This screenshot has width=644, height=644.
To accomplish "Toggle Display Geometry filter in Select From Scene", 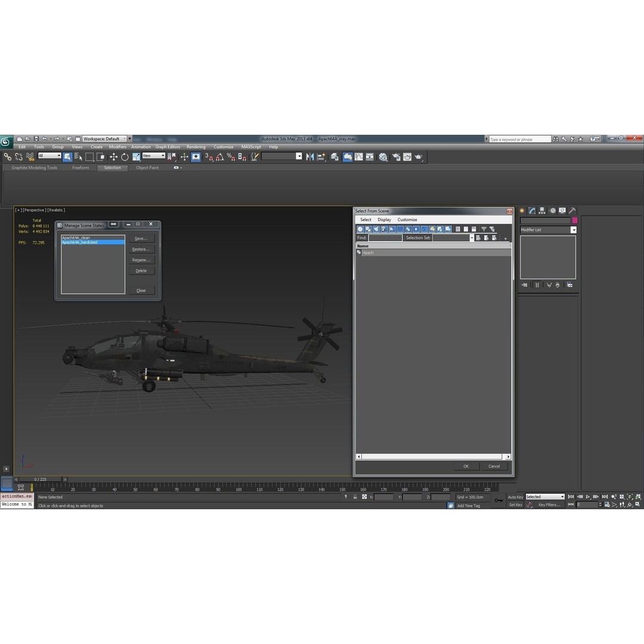I will click(360, 229).
